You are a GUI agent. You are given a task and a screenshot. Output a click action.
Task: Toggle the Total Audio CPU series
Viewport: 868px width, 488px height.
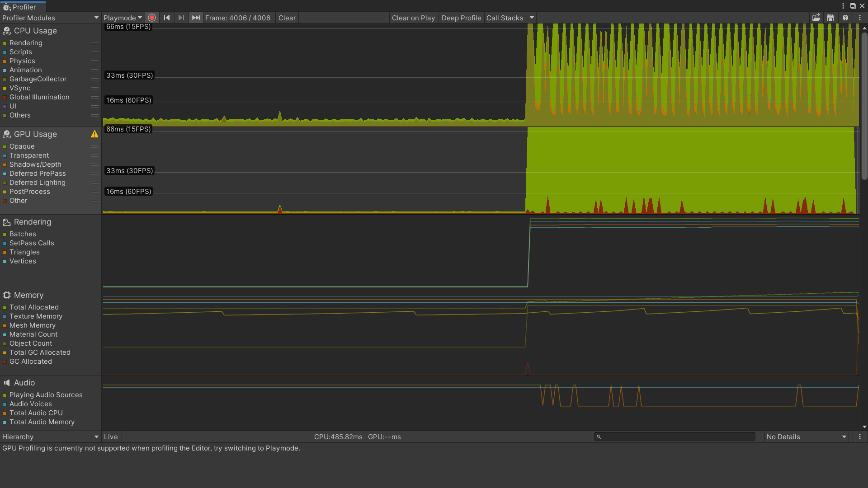coord(36,413)
